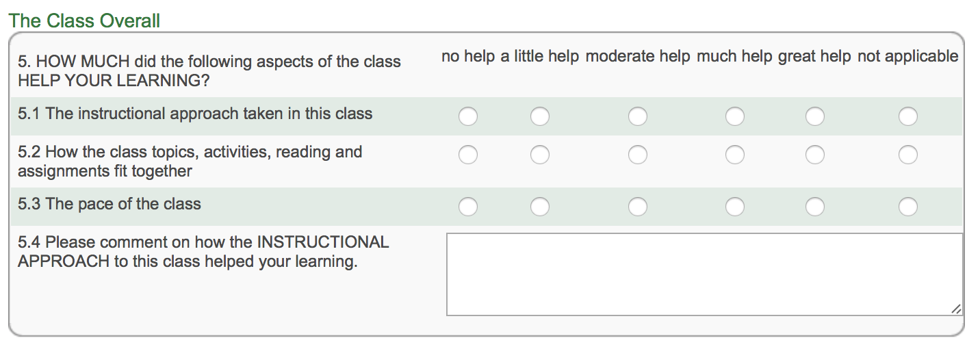The height and width of the screenshot is (349, 980).
Task: Select "a little help" for 5.1 instructional approach
Action: click(539, 117)
